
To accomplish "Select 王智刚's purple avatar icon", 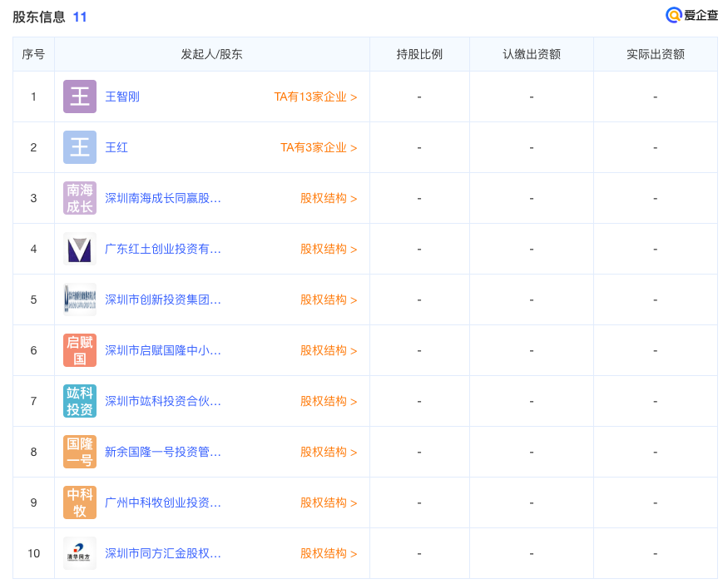I will point(79,96).
